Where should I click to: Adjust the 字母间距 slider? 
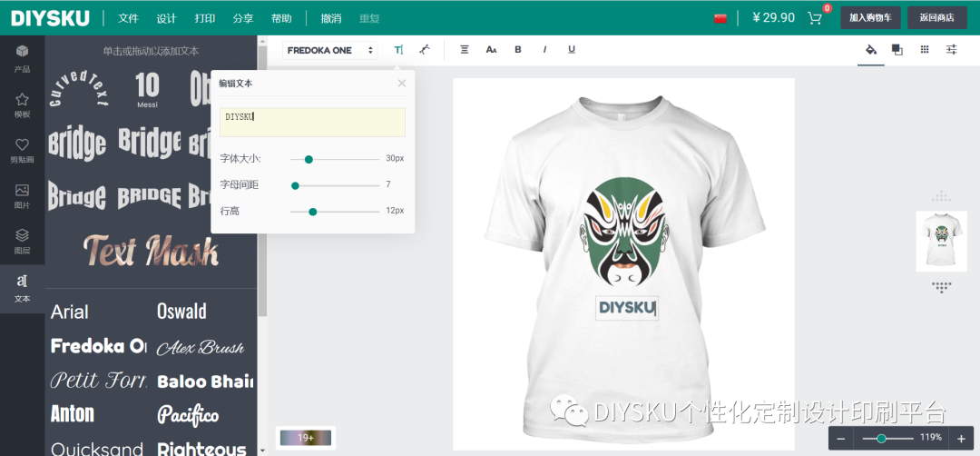coord(335,185)
